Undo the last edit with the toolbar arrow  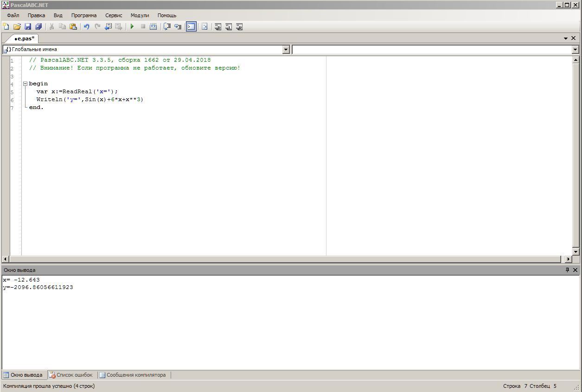click(86, 27)
